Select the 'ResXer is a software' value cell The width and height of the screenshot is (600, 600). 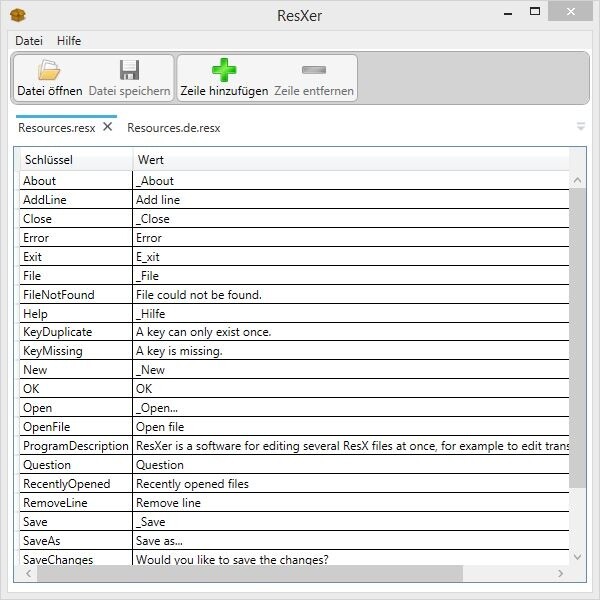click(351, 445)
